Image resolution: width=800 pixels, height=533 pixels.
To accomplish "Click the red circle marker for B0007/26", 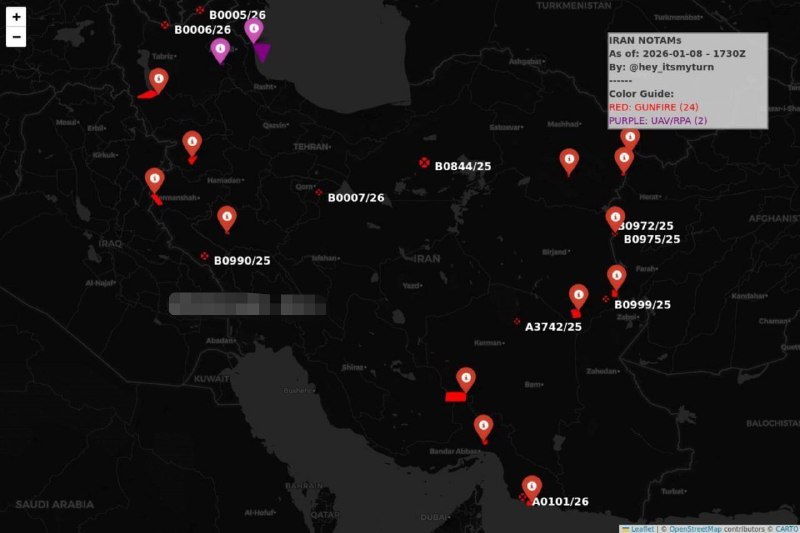I will pyautogui.click(x=319, y=192).
